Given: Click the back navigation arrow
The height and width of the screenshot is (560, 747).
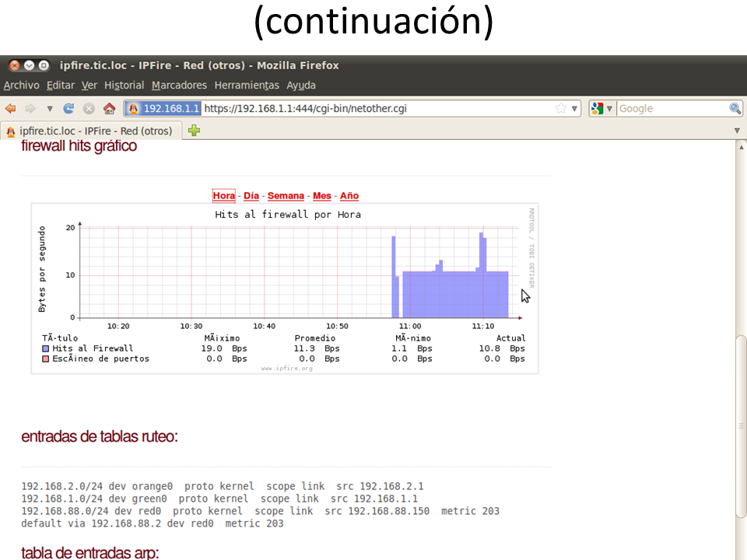Looking at the screenshot, I should click(x=11, y=109).
